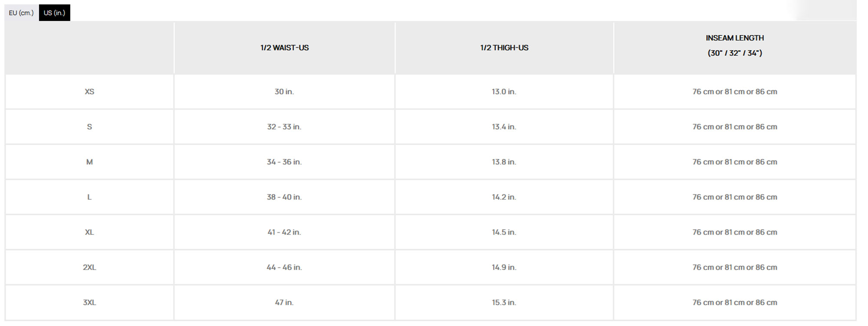
Task: Click the 30 in. waist cell
Action: [x=284, y=92]
